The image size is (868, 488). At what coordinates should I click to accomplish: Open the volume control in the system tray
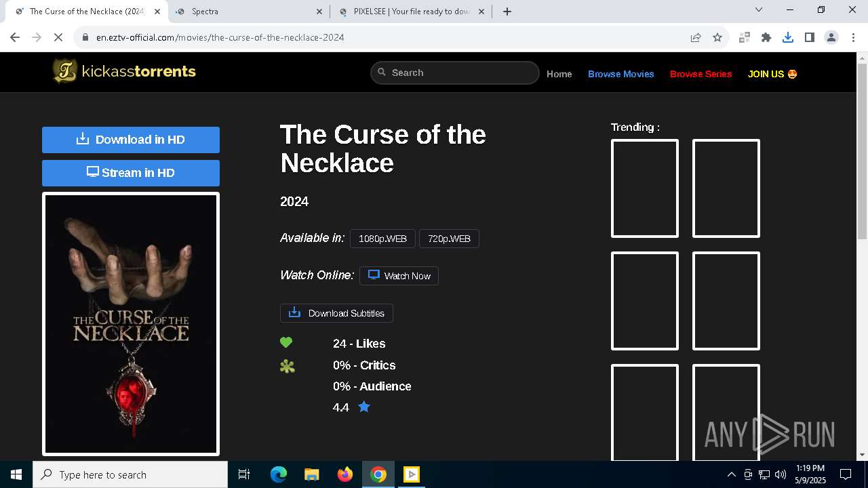pyautogui.click(x=781, y=474)
